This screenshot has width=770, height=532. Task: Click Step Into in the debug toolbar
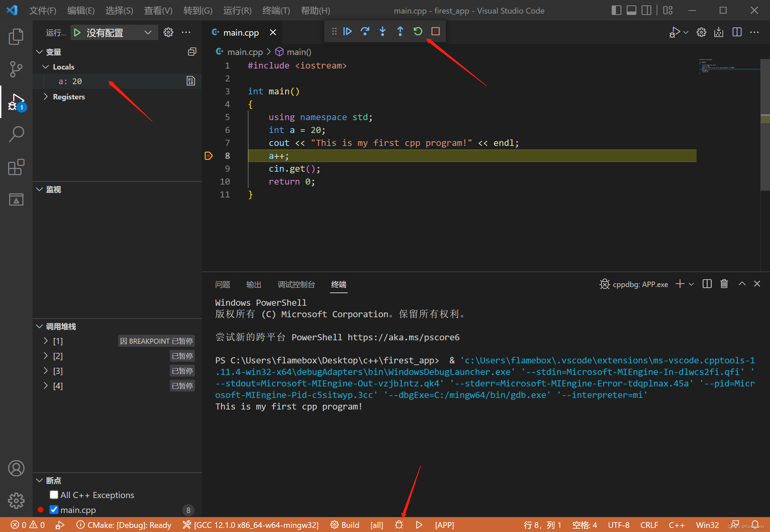point(383,32)
